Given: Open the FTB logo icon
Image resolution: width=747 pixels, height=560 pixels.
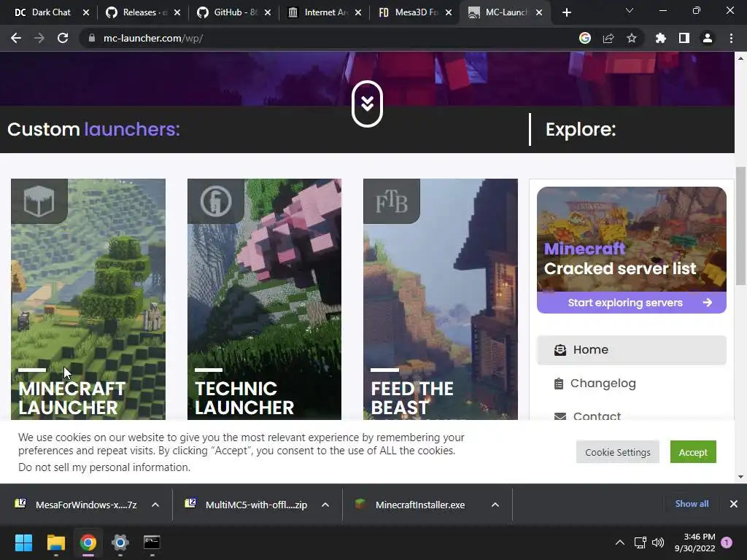Looking at the screenshot, I should tap(392, 201).
